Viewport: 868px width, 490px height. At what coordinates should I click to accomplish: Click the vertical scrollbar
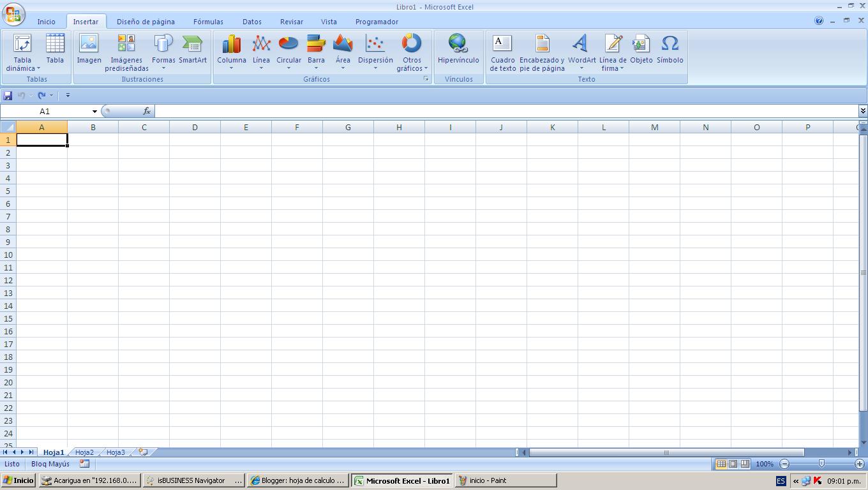[863, 272]
